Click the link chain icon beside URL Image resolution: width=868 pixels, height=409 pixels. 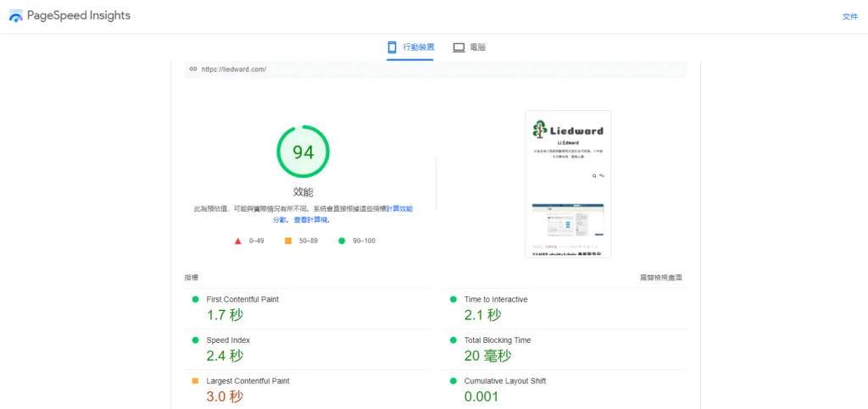(193, 69)
